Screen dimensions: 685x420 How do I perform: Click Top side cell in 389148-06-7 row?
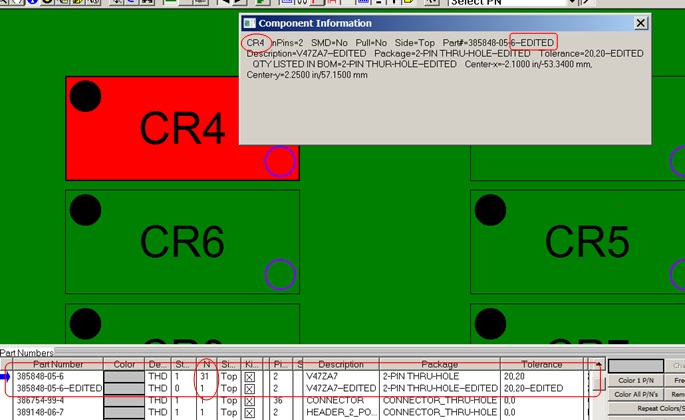[x=228, y=412]
